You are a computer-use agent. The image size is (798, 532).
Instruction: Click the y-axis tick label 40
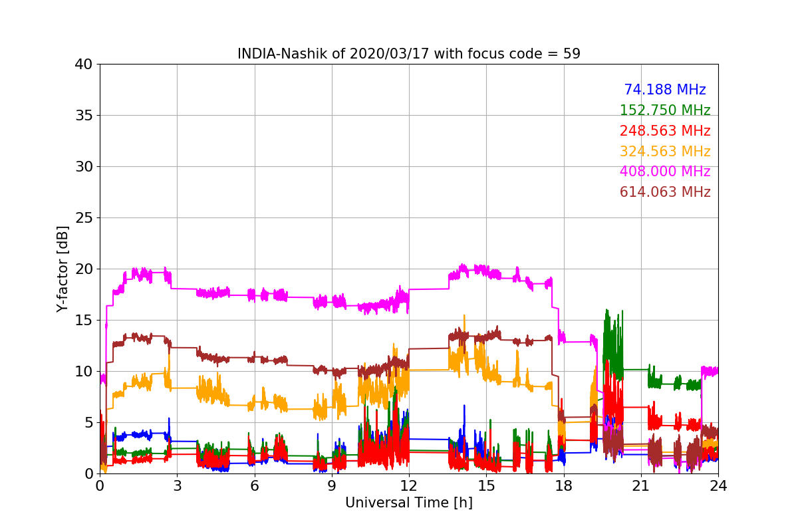83,65
